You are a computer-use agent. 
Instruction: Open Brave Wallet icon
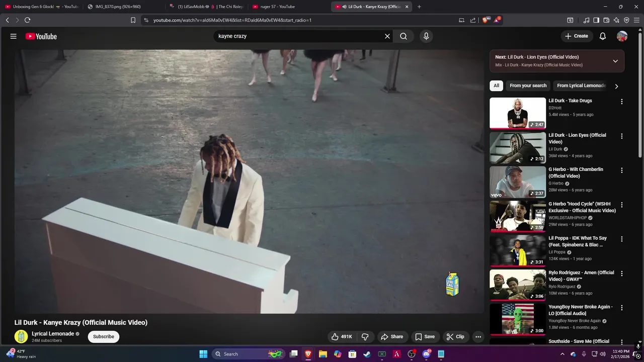coord(606,20)
